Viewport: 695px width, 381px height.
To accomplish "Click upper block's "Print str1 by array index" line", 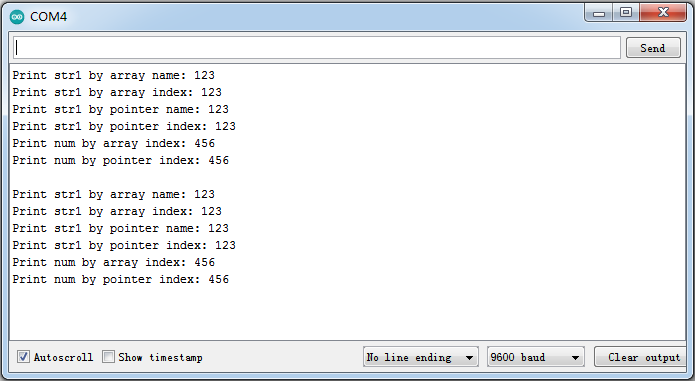I will click(117, 92).
